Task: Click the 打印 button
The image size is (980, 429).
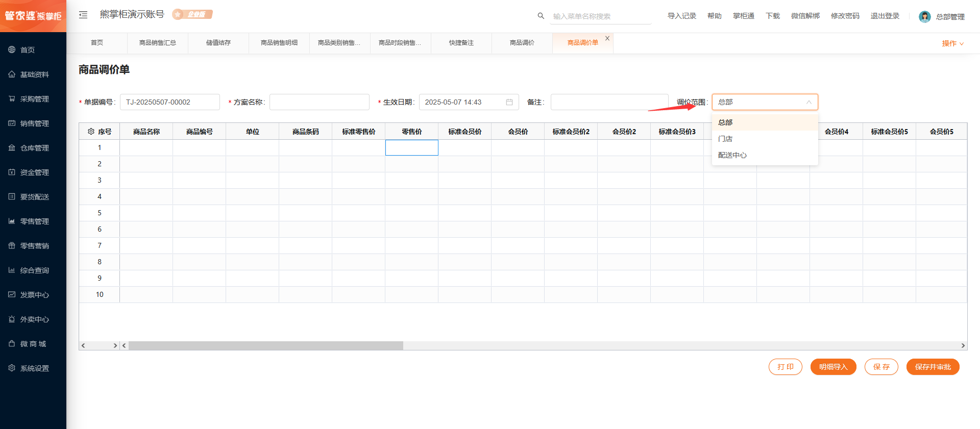Action: [x=786, y=367]
